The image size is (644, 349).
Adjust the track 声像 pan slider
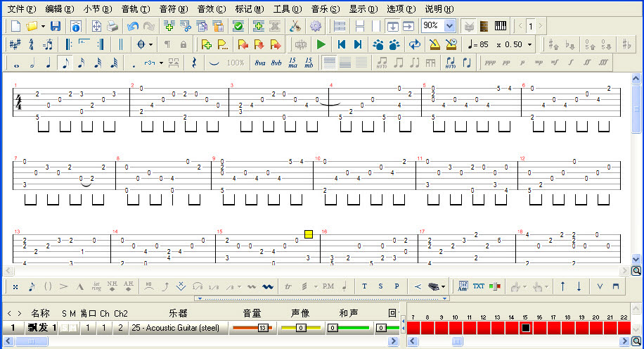point(301,328)
